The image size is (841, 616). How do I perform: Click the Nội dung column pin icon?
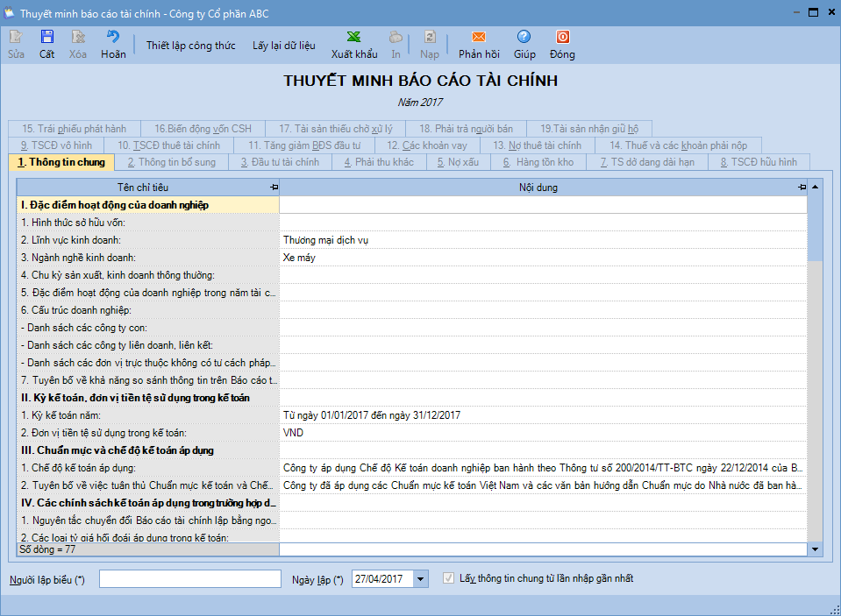802,188
